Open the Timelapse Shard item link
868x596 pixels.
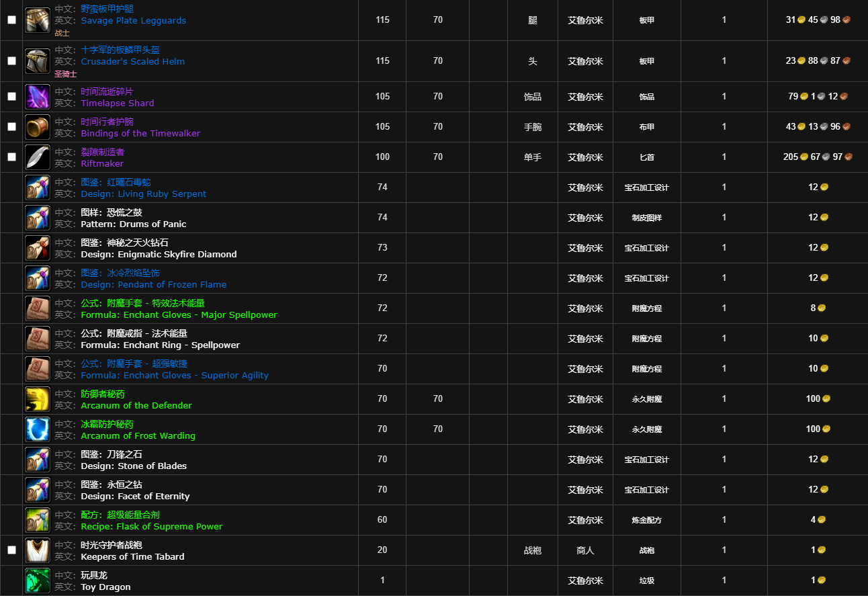(x=117, y=103)
